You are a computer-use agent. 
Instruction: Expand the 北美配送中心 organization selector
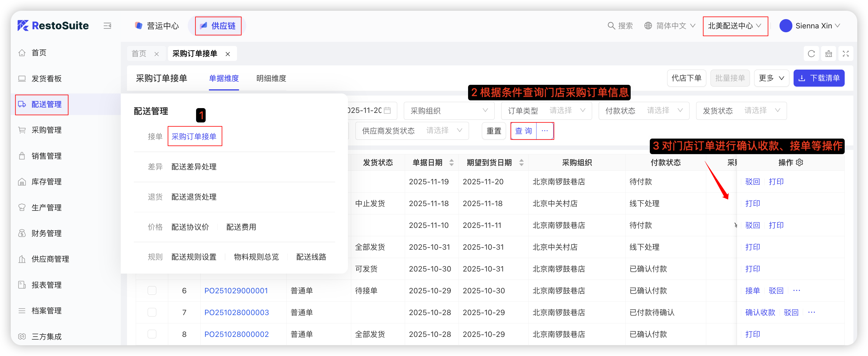click(735, 26)
